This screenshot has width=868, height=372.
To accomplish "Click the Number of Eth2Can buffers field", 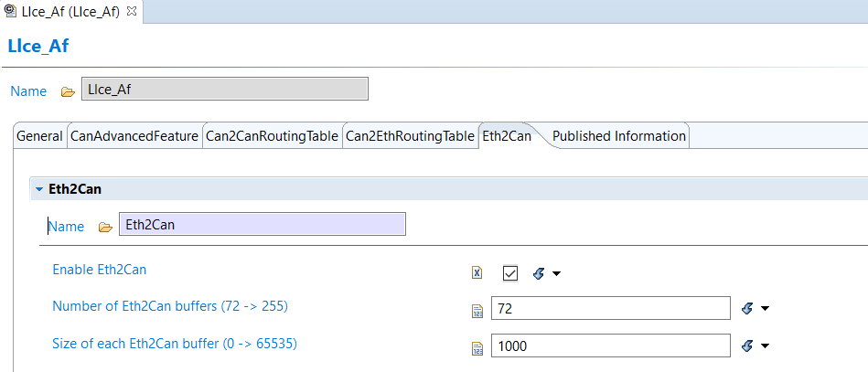I will pos(610,309).
